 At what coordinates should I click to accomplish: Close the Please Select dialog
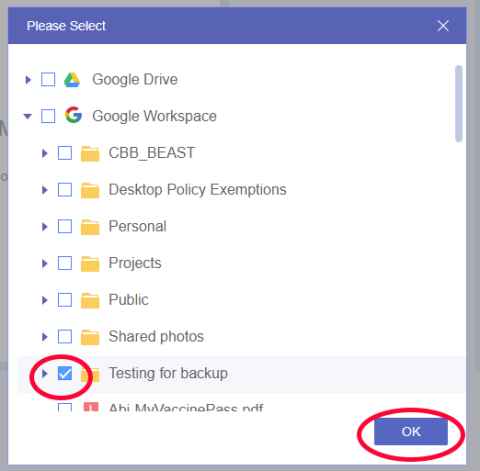[443, 26]
